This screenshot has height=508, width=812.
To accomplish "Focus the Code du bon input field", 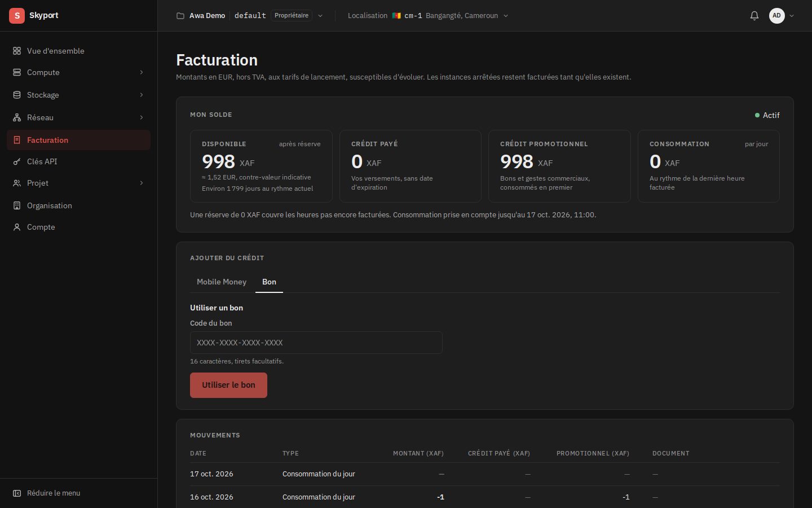I will tap(316, 343).
